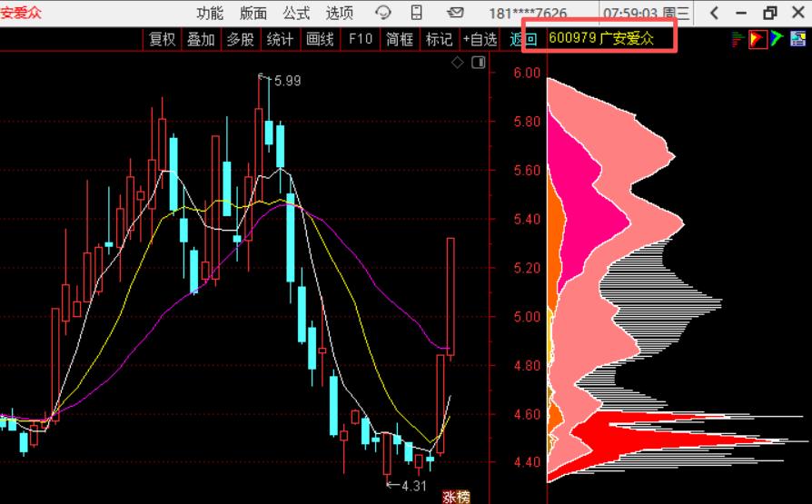The image size is (812, 504).
Task: Click the diamond icon above the chart
Action: pos(457,63)
